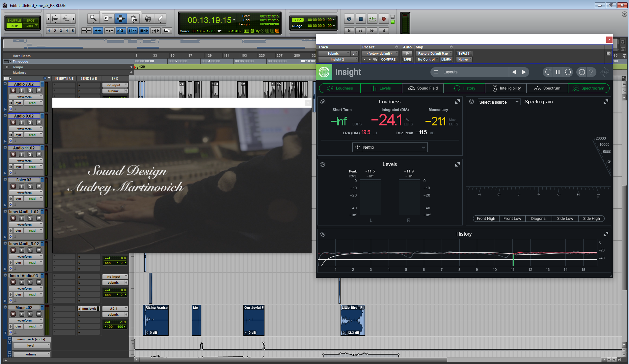Viewport: 629px width, 364px height.
Task: Open Insight help question mark
Action: (591, 72)
